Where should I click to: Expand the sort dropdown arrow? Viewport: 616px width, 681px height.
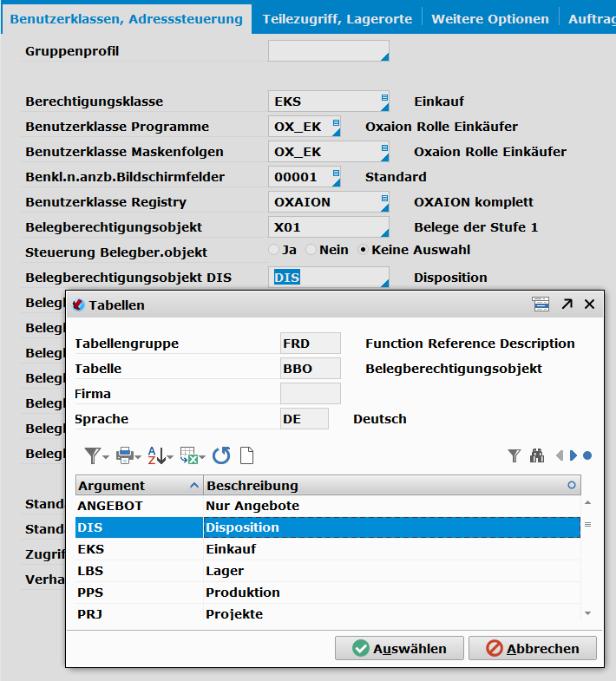tap(170, 457)
